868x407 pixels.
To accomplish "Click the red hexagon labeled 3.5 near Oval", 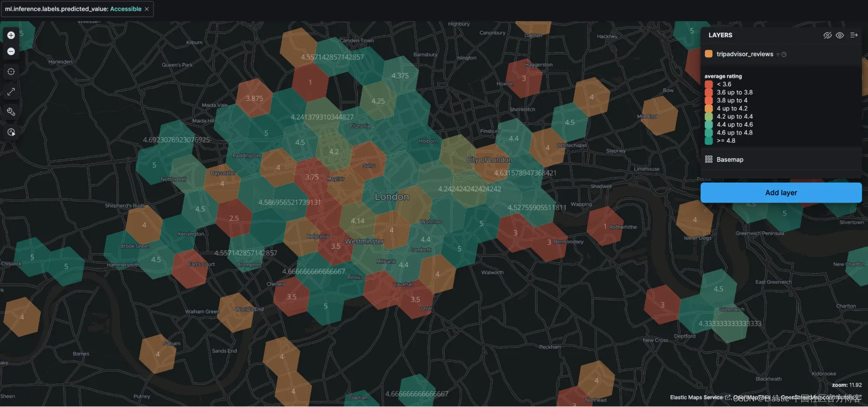I will (x=416, y=299).
